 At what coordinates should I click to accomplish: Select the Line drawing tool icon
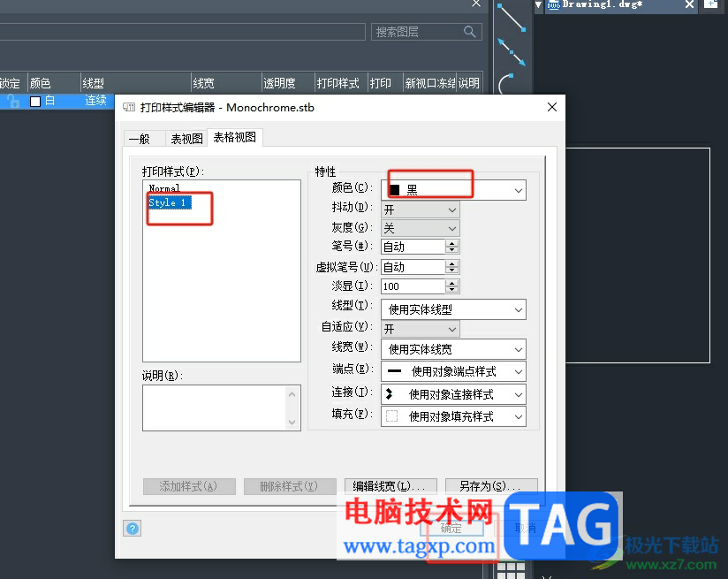click(x=511, y=19)
